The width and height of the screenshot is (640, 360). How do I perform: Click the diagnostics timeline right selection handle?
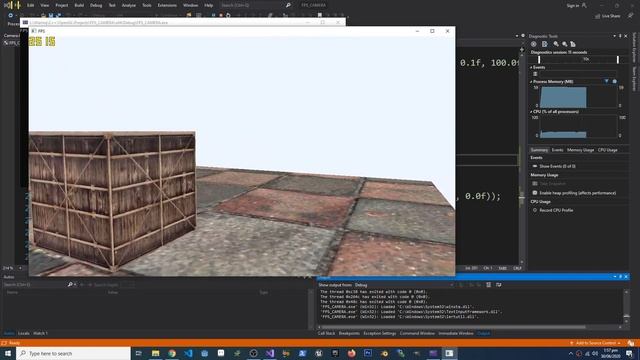pos(618,60)
